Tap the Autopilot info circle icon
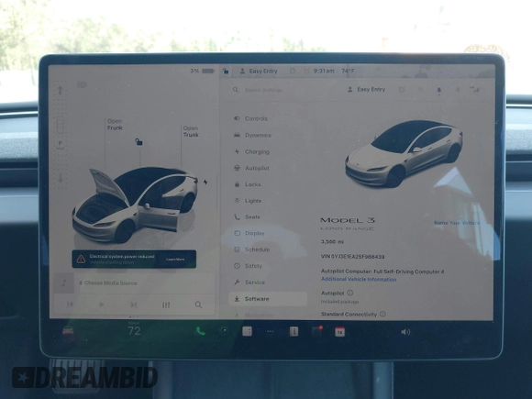The image size is (532, 399). (x=349, y=293)
